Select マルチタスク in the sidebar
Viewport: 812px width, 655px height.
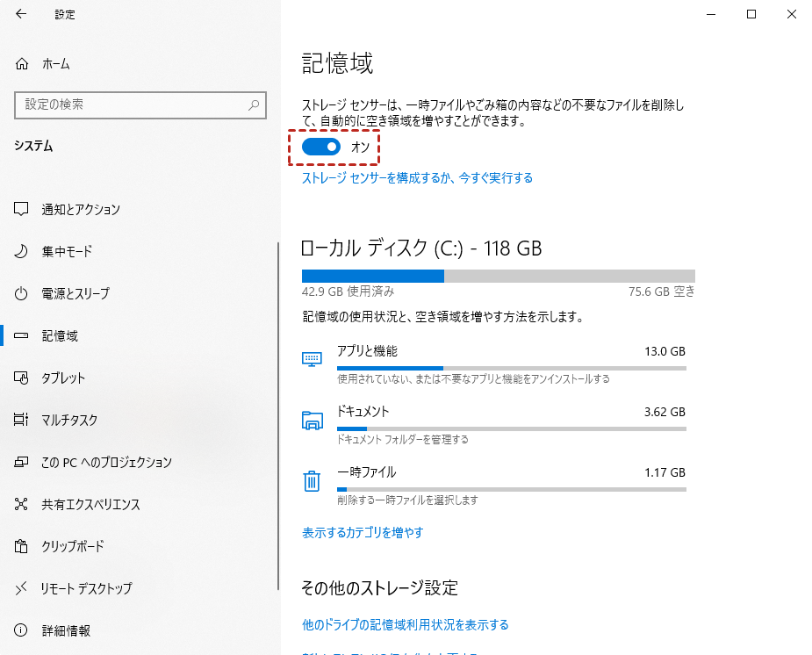tap(69, 420)
